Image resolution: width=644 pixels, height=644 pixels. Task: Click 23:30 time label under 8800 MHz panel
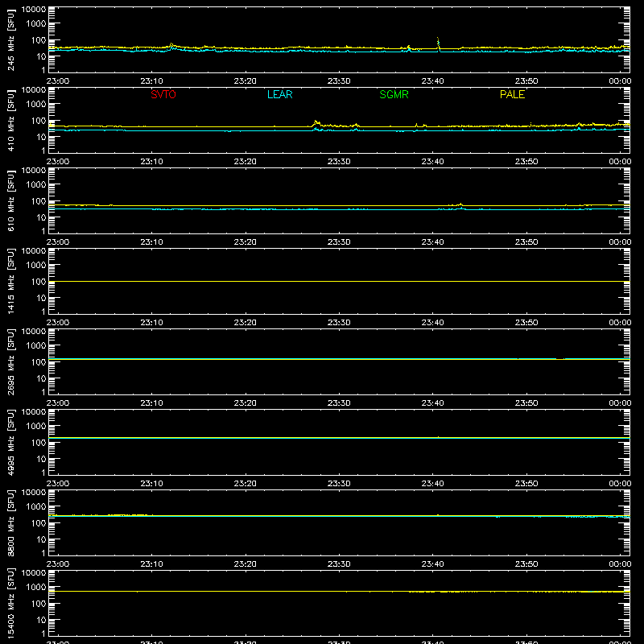pyautogui.click(x=339, y=564)
